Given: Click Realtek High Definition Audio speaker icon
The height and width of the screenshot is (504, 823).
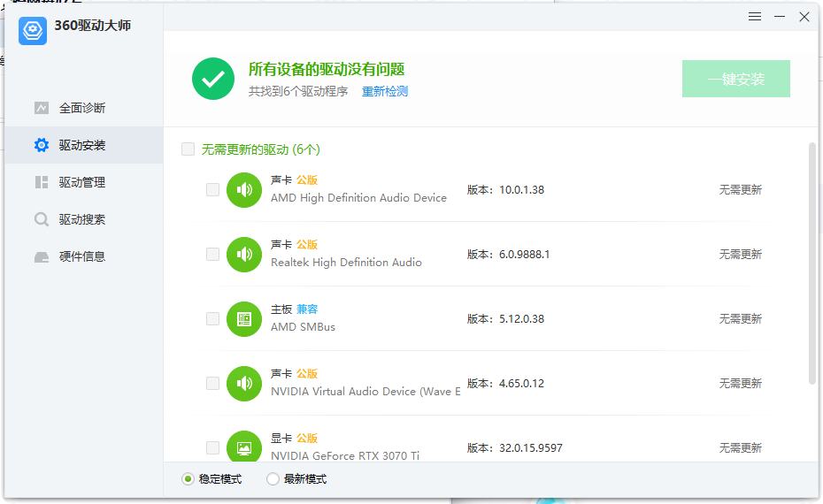Looking at the screenshot, I should pyautogui.click(x=244, y=255).
